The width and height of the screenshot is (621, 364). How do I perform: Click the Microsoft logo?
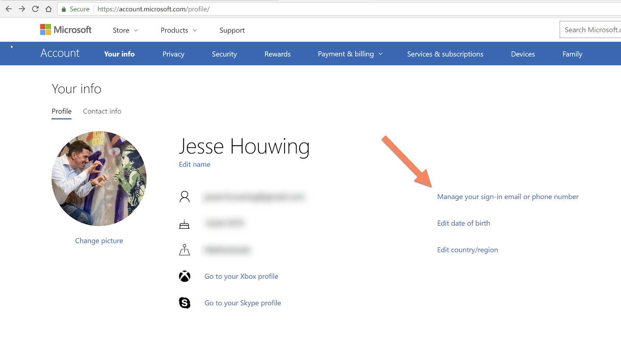[66, 30]
